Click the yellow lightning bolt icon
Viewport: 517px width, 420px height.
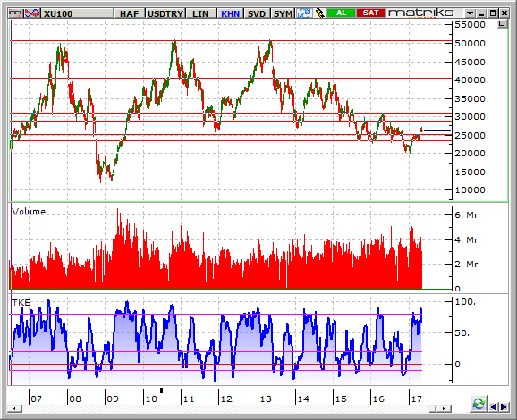coord(319,13)
